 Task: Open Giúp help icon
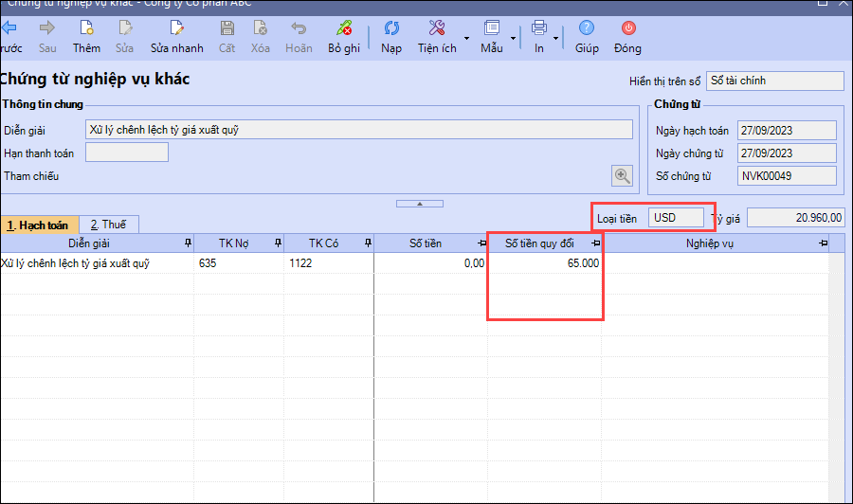click(587, 28)
